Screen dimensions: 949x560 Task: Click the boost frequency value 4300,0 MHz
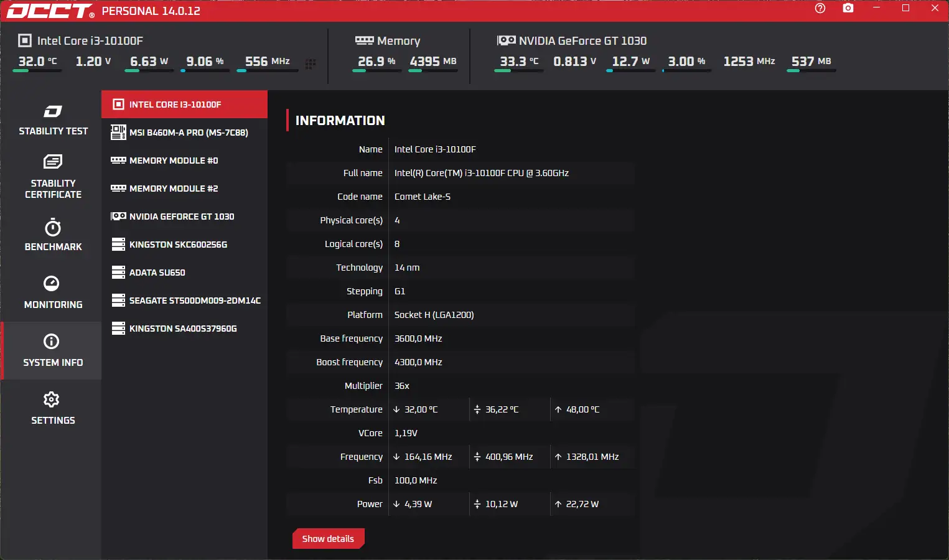(418, 362)
